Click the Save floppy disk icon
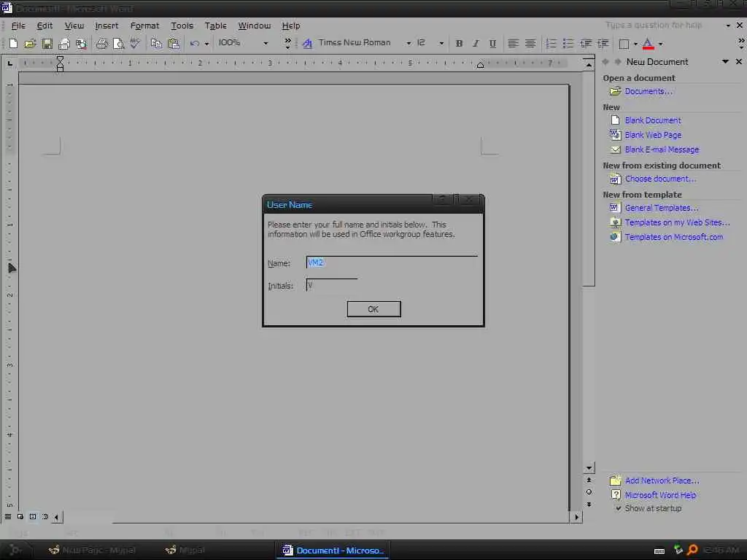The height and width of the screenshot is (560, 747). coord(47,44)
